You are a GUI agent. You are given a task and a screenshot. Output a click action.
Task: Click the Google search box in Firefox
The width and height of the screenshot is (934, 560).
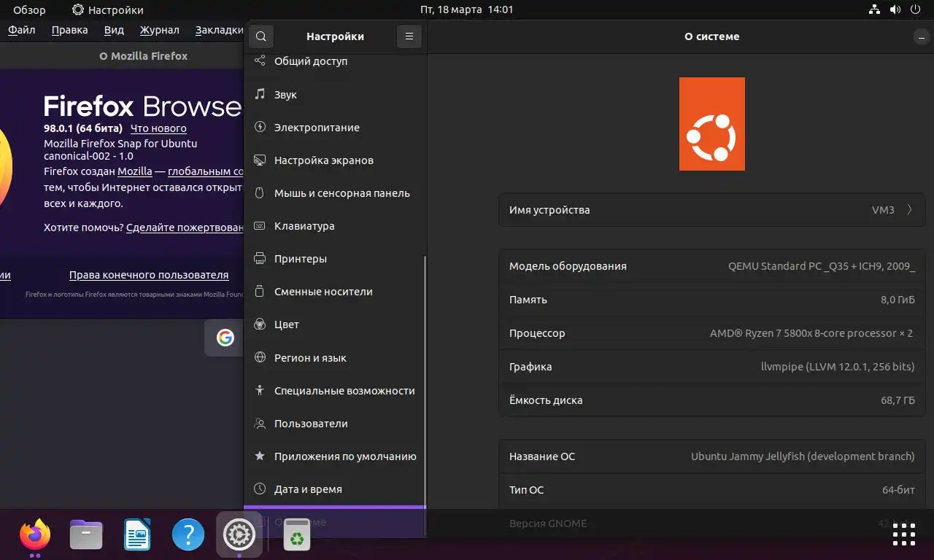pyautogui.click(x=225, y=338)
